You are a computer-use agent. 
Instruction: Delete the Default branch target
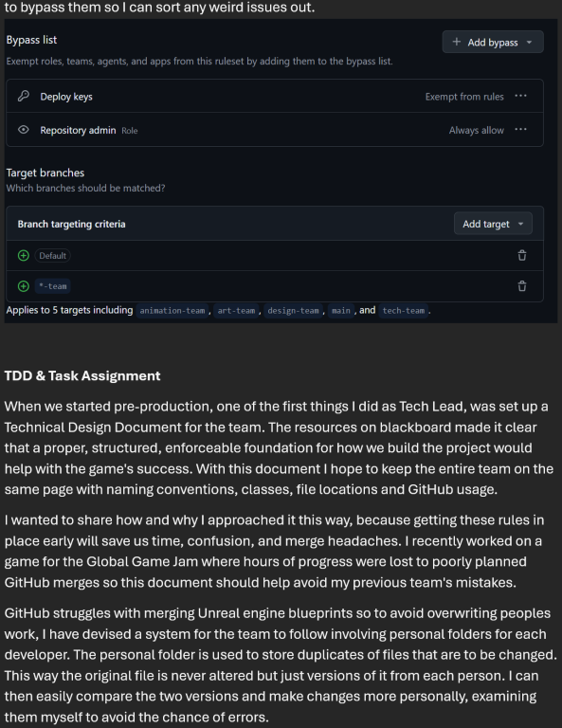[522, 255]
